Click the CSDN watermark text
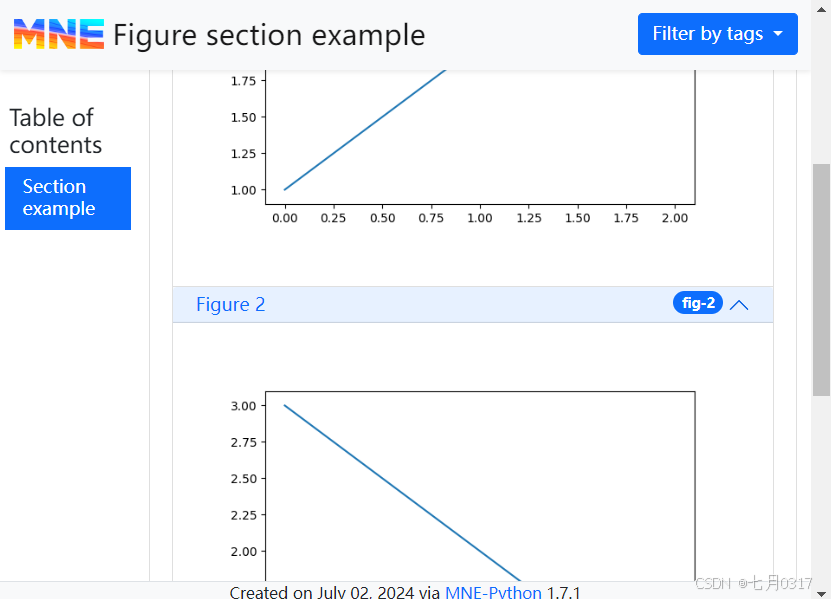 753,583
